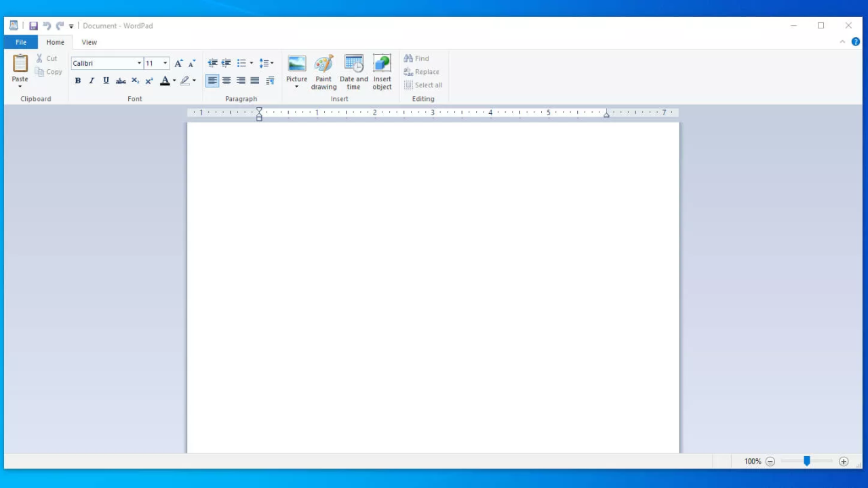Click the WordPad app icon in title bar

(x=14, y=26)
